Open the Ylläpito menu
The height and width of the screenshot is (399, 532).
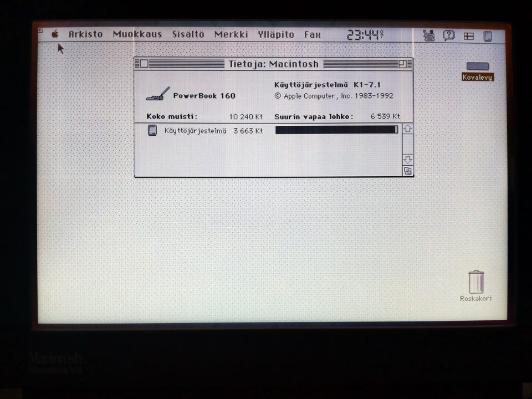pyautogui.click(x=276, y=34)
